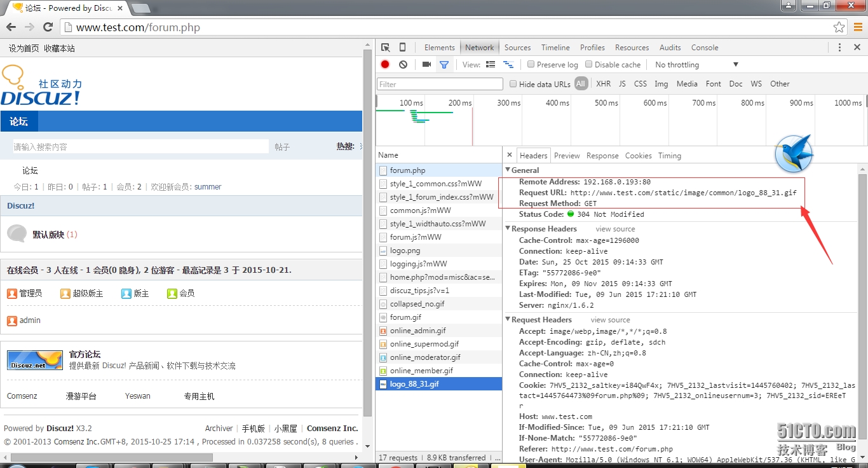Open DevTools three-dot settings menu

coord(839,48)
